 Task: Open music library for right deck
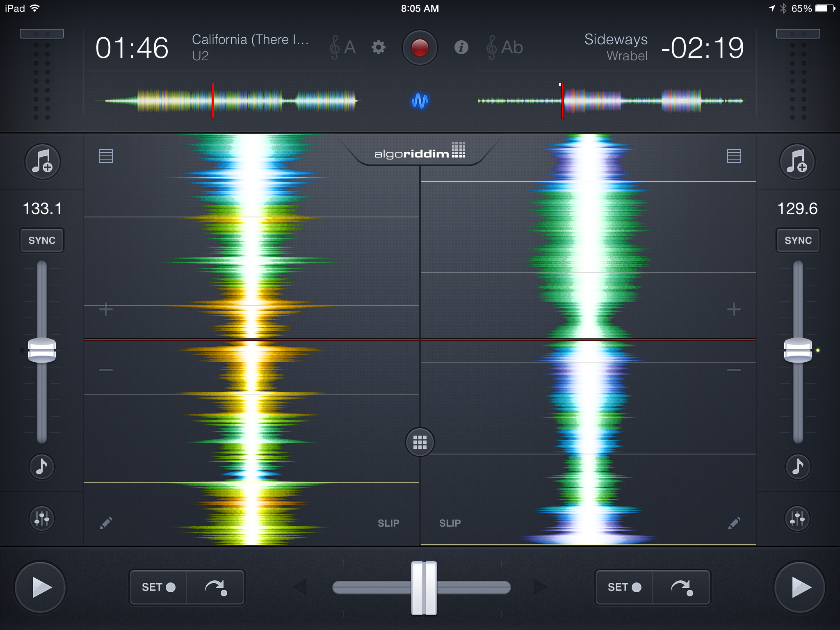(x=797, y=162)
